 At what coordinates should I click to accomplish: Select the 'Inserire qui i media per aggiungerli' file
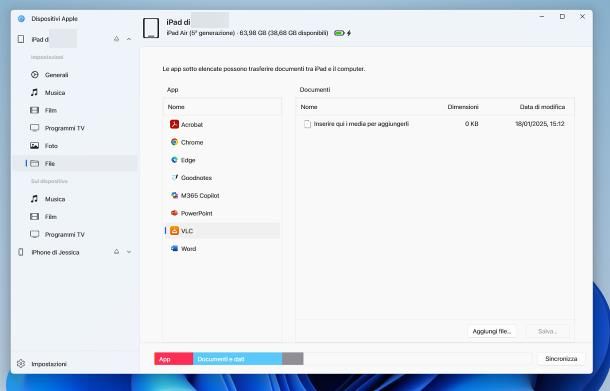coord(434,124)
